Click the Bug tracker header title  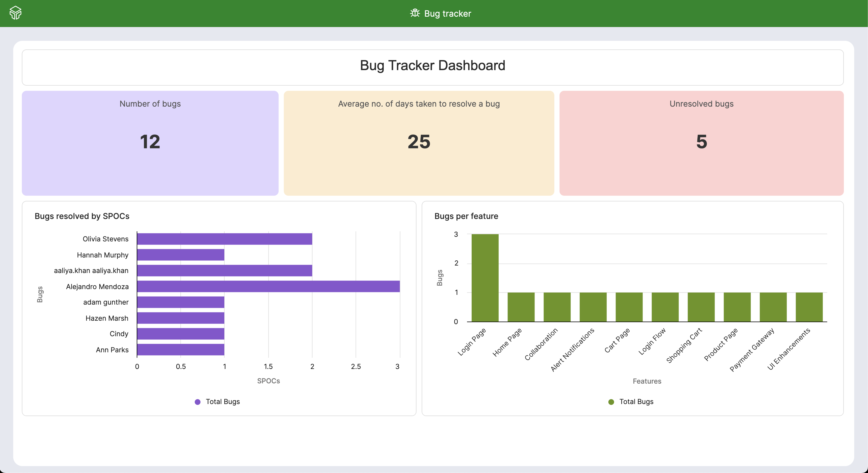click(x=447, y=14)
